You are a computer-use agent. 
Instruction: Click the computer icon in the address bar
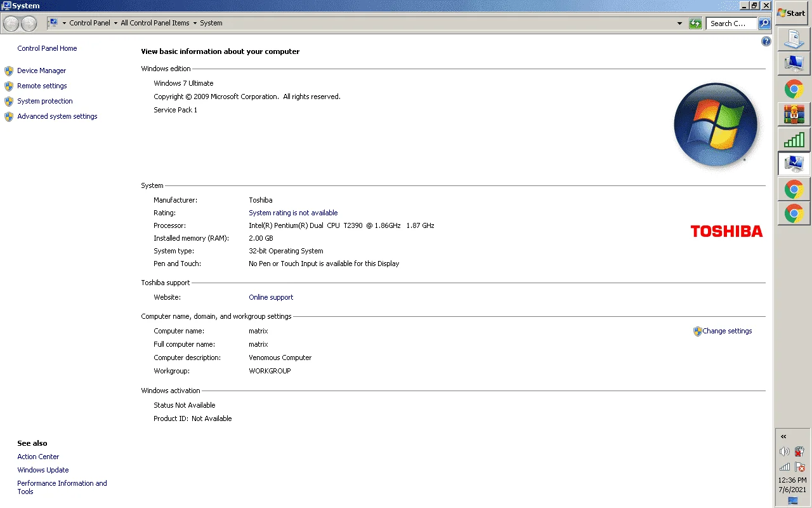[x=53, y=23]
